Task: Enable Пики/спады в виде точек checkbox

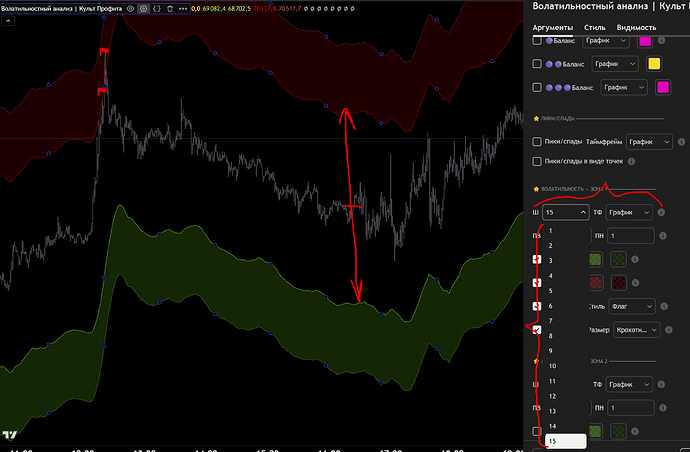Action: coord(537,161)
